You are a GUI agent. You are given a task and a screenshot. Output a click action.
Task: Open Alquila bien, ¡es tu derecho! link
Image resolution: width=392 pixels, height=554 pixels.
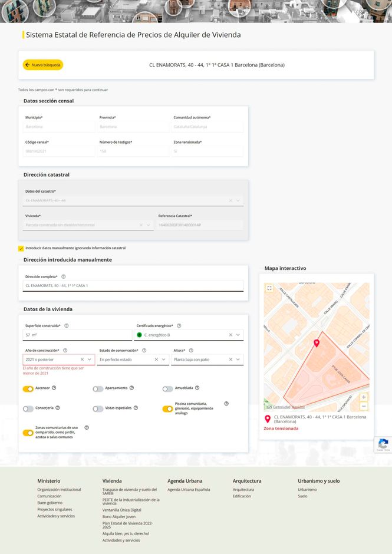126,533
